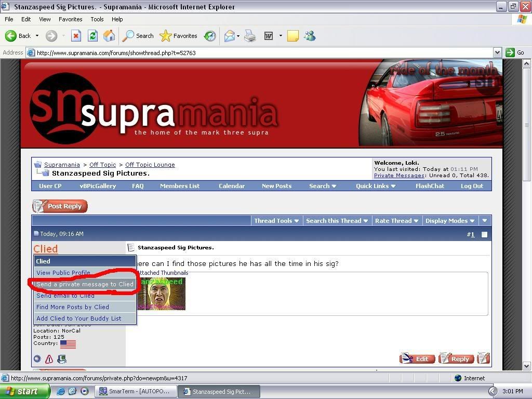Open Private Messages link
The width and height of the screenshot is (532, 399).
(399, 176)
